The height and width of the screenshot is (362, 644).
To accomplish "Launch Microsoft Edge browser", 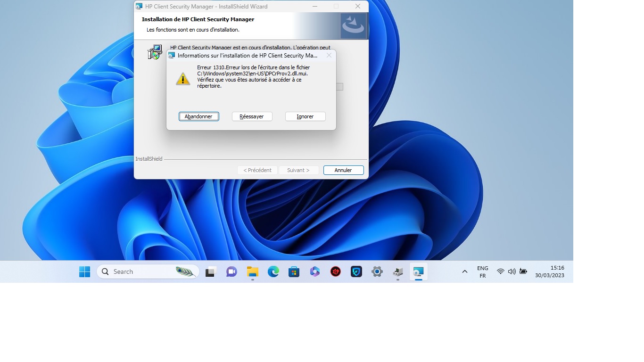I will point(273,271).
